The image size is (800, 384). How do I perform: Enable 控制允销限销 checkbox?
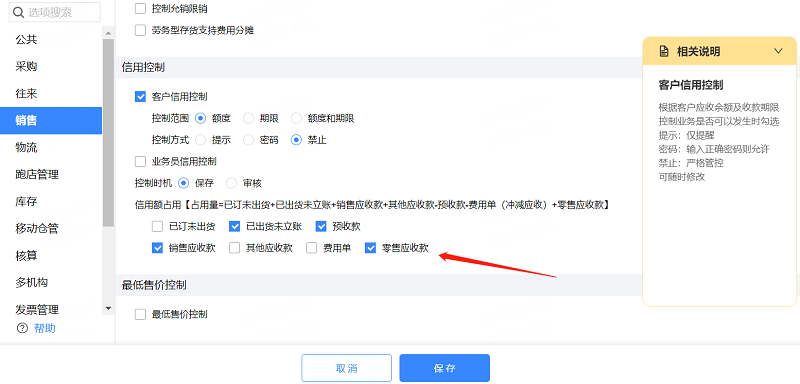[140, 8]
